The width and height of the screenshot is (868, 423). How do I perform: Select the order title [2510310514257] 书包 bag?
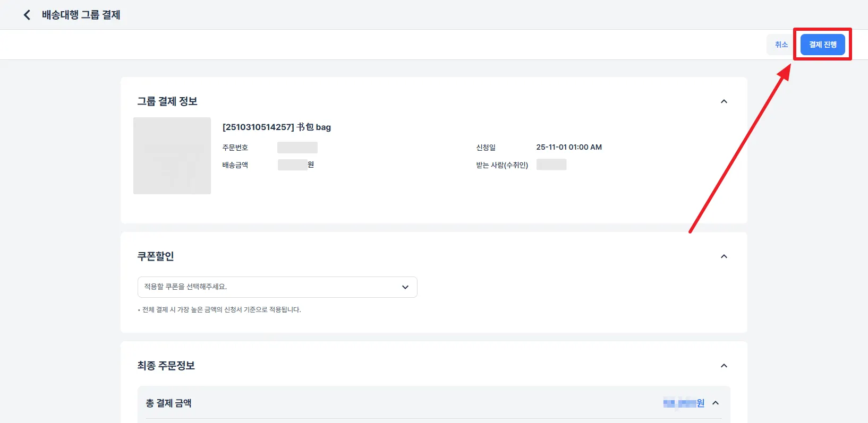277,127
